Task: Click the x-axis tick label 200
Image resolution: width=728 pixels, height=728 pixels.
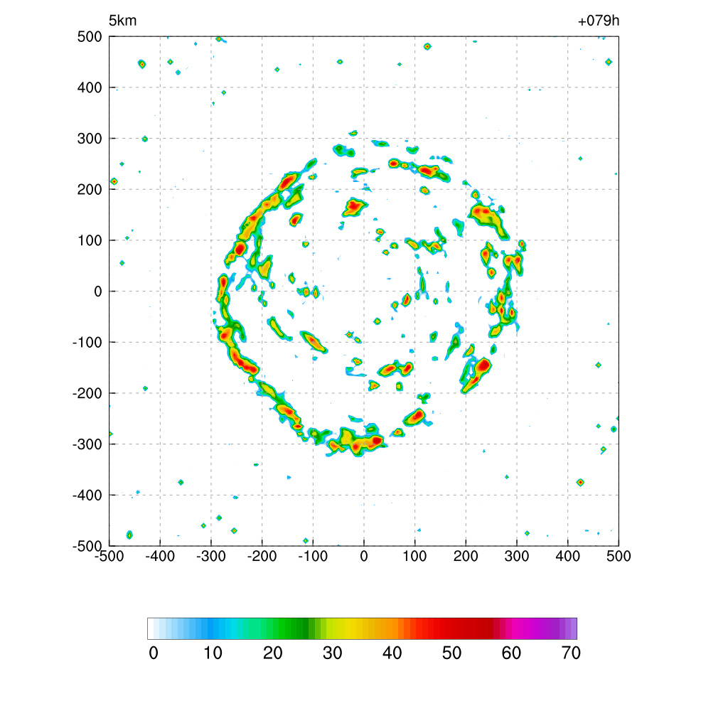Action: 466,556
